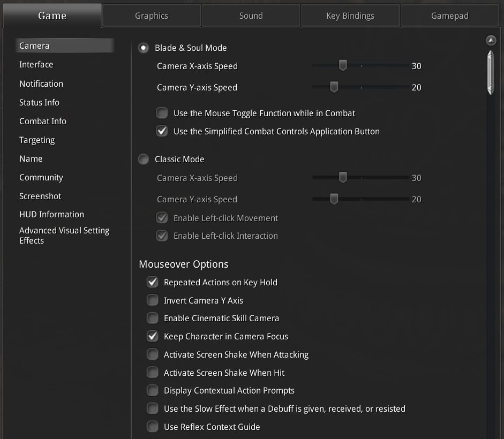This screenshot has width=504, height=439.
Task: Toggle Simplified Combat Controls Application Button checkbox
Action: [162, 132]
